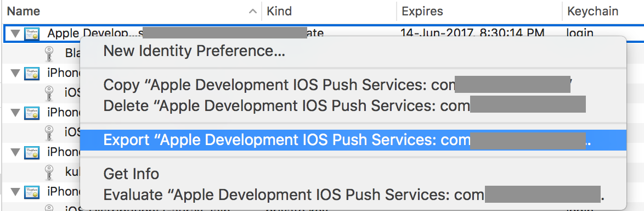Image resolution: width=644 pixels, height=211 pixels.
Task: Choose Export "Apple Development IOS Push Services"
Action: coord(353,141)
